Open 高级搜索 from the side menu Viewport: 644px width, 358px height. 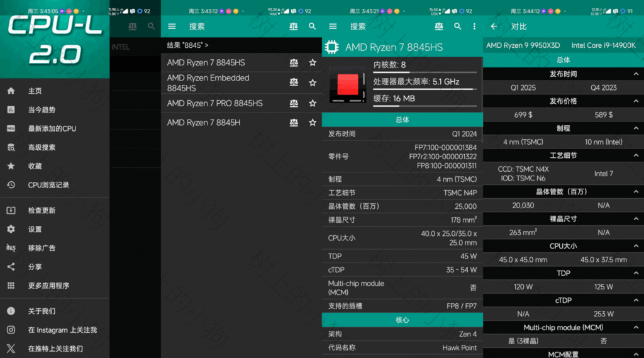point(42,147)
